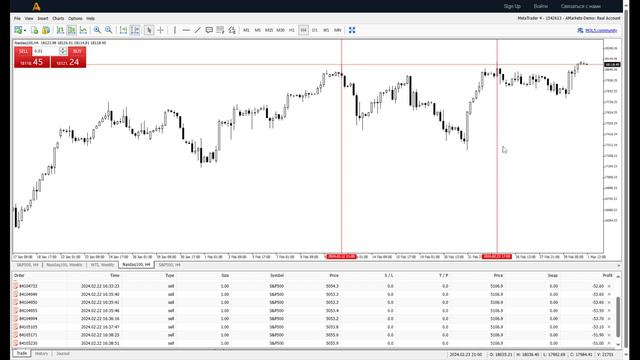Select the Nasdaq100,H4 chart tab

[x=136, y=265]
